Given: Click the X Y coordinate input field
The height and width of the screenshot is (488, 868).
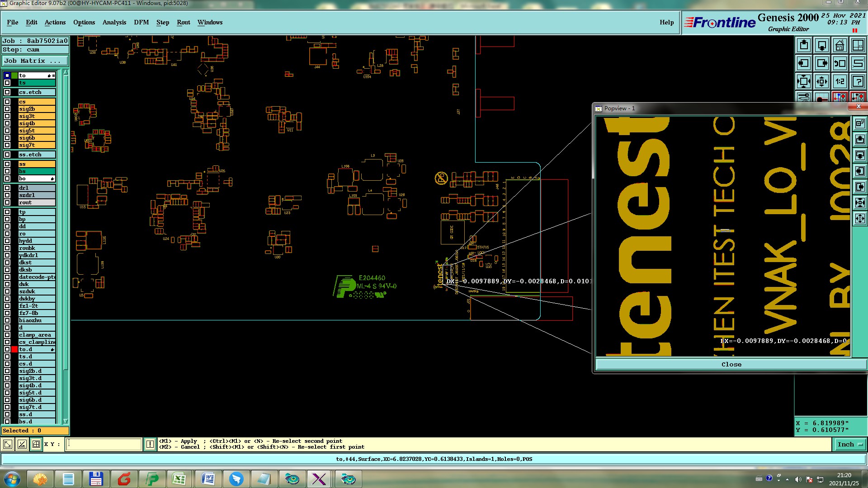Looking at the screenshot, I should [x=104, y=444].
